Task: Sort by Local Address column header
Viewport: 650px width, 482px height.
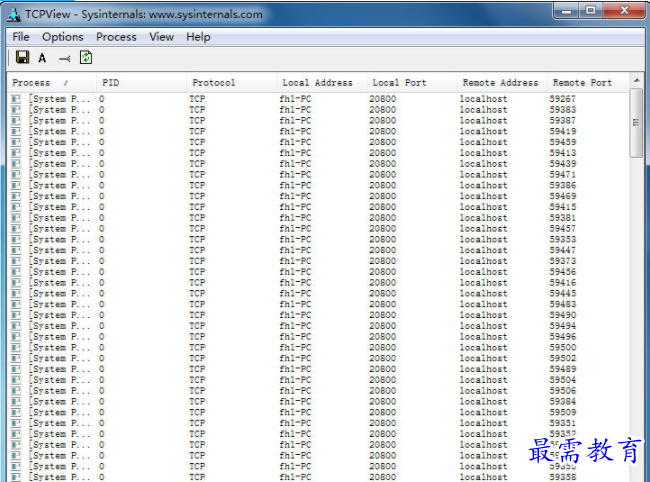Action: coord(321,82)
